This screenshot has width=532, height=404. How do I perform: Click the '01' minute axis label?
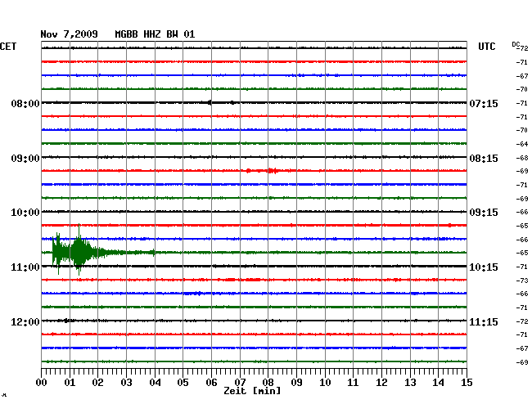[x=70, y=382]
